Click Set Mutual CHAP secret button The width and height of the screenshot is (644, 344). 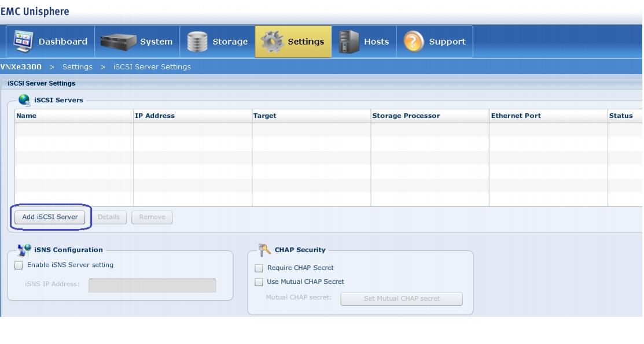pyautogui.click(x=402, y=299)
